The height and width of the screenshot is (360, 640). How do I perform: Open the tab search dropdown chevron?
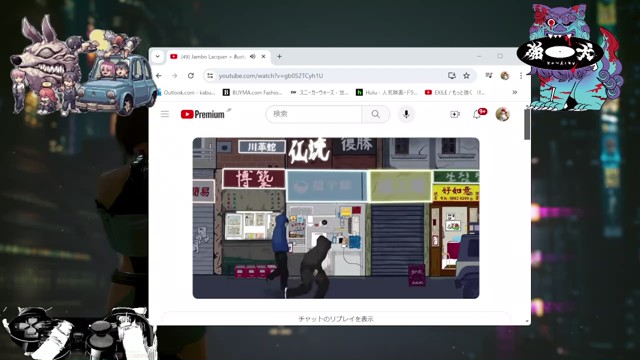158,56
